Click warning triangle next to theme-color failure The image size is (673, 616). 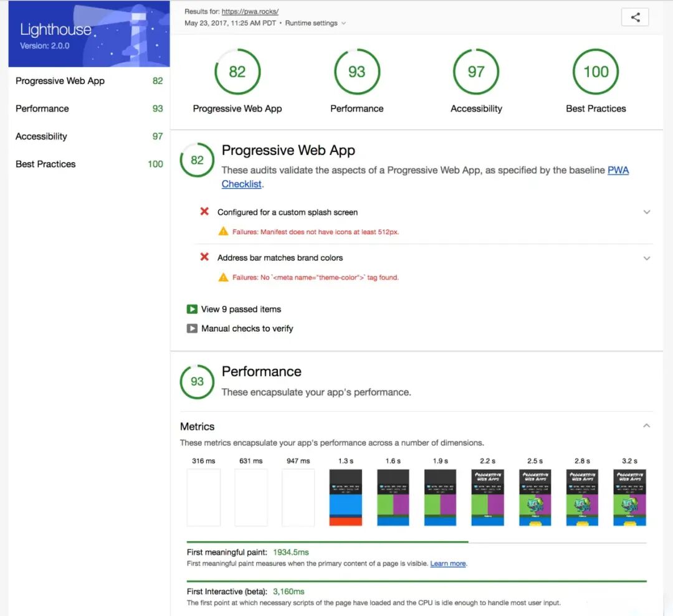[x=223, y=277]
